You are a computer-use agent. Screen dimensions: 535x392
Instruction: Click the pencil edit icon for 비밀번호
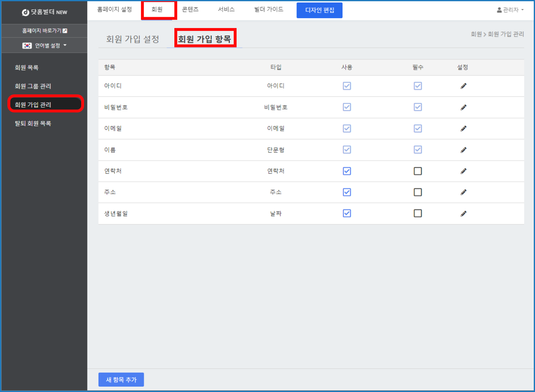click(463, 108)
